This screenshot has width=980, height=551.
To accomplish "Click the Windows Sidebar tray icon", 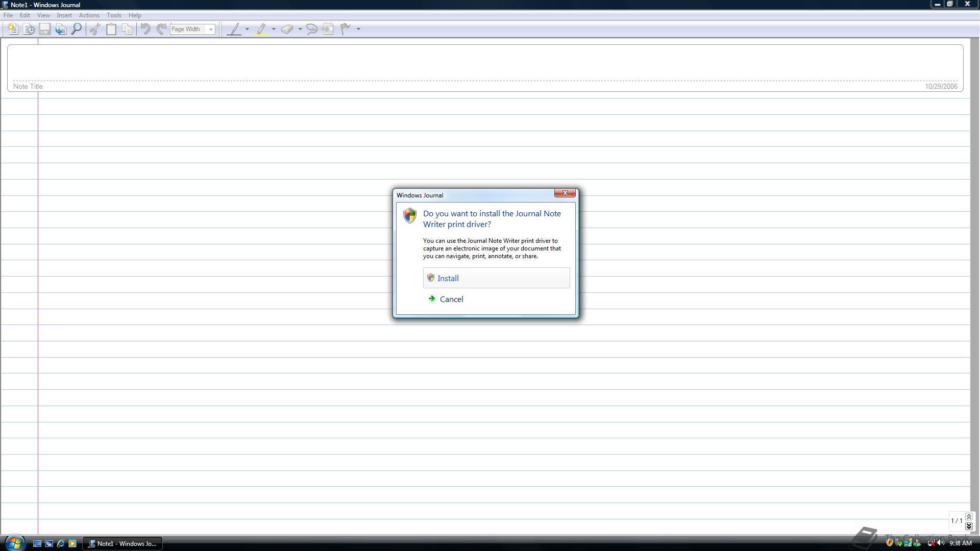I will click(908, 543).
